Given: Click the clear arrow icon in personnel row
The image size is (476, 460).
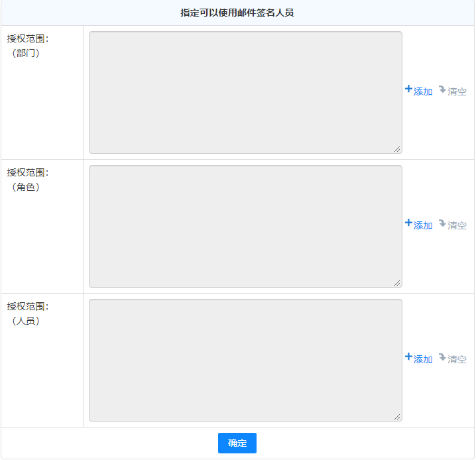Looking at the screenshot, I should pyautogui.click(x=442, y=357).
